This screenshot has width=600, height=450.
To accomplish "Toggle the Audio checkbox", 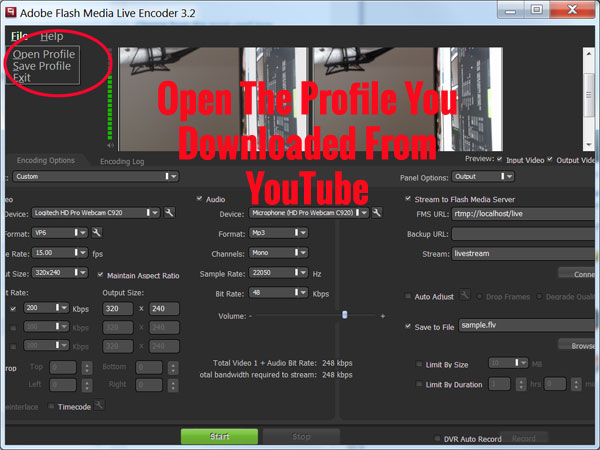I will click(x=199, y=199).
